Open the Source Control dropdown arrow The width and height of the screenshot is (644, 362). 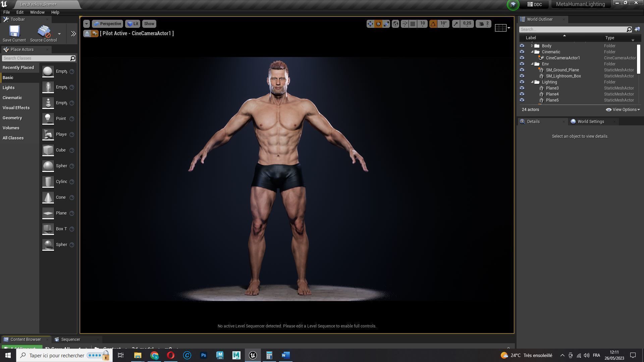coord(59,34)
